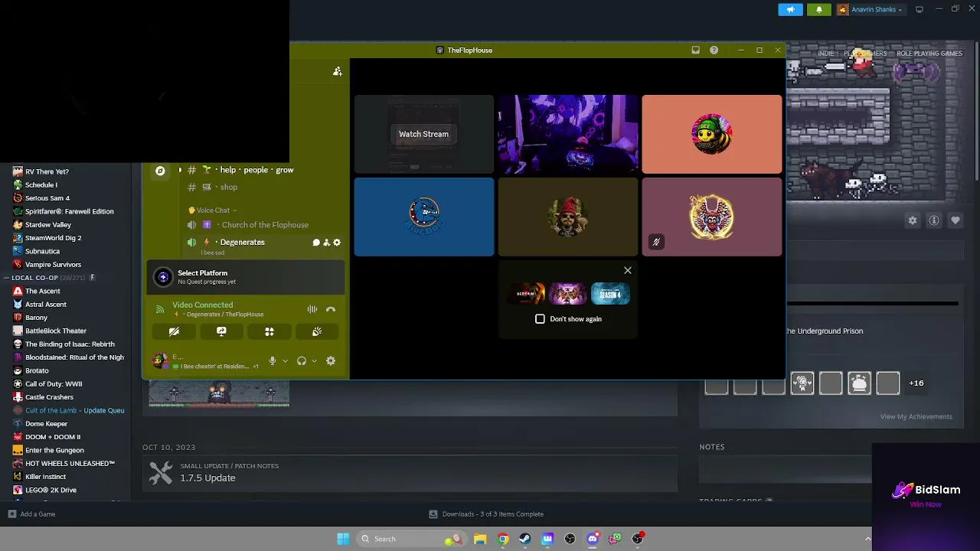The image size is (980, 551).
Task: Open the Discord server discovery compass icon
Action: (x=160, y=171)
